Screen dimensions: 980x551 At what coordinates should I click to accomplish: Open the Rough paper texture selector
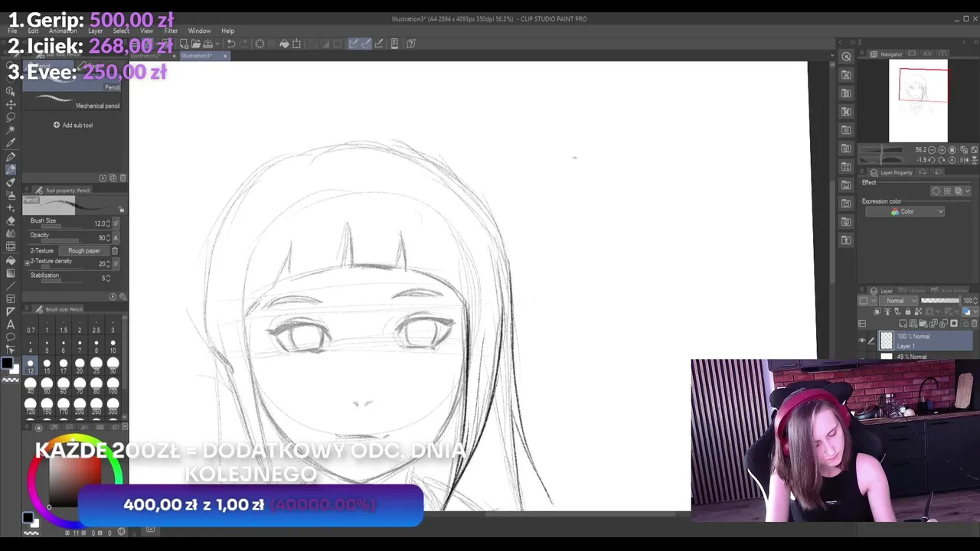[84, 251]
